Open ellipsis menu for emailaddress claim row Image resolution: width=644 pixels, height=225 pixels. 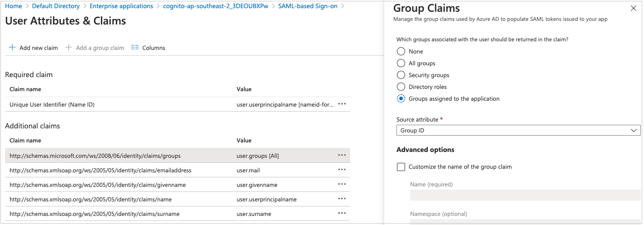click(x=342, y=170)
